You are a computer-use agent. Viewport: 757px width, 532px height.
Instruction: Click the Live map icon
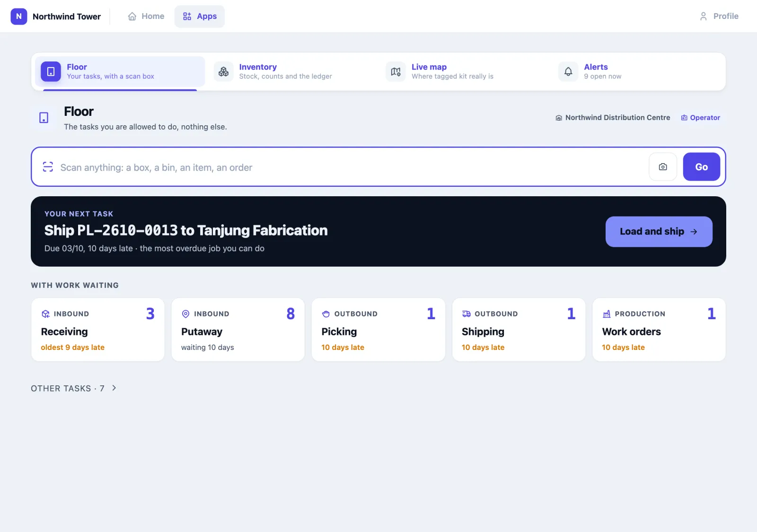coord(396,72)
